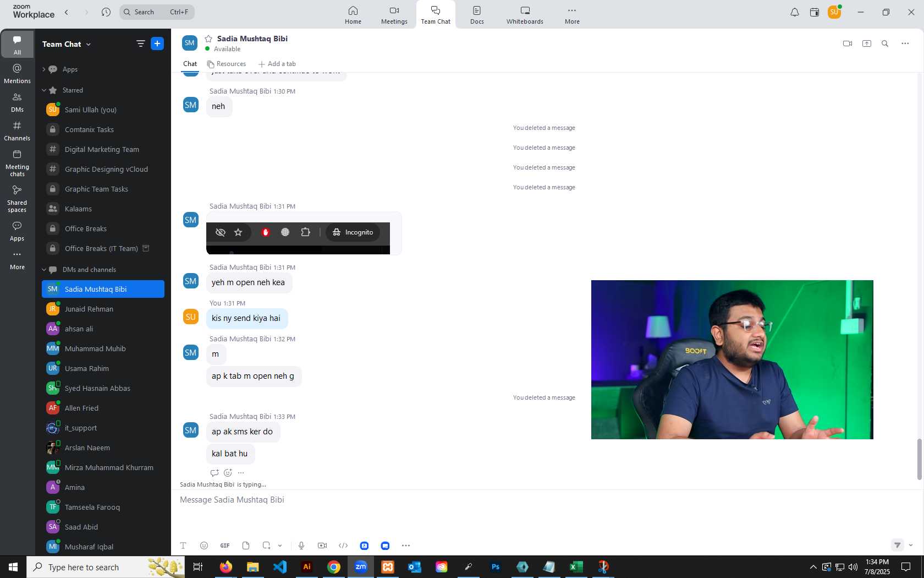
Task: Open chat with Syed Hasnain Abbas
Action: click(x=103, y=388)
